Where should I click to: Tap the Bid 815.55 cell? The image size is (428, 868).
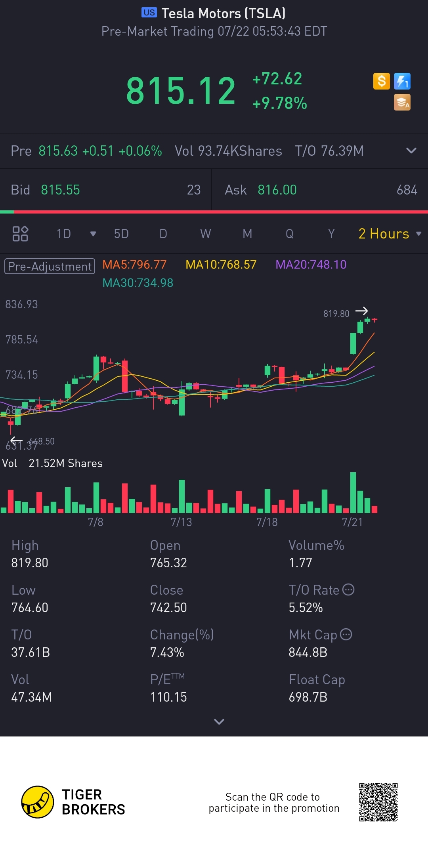tap(106, 190)
